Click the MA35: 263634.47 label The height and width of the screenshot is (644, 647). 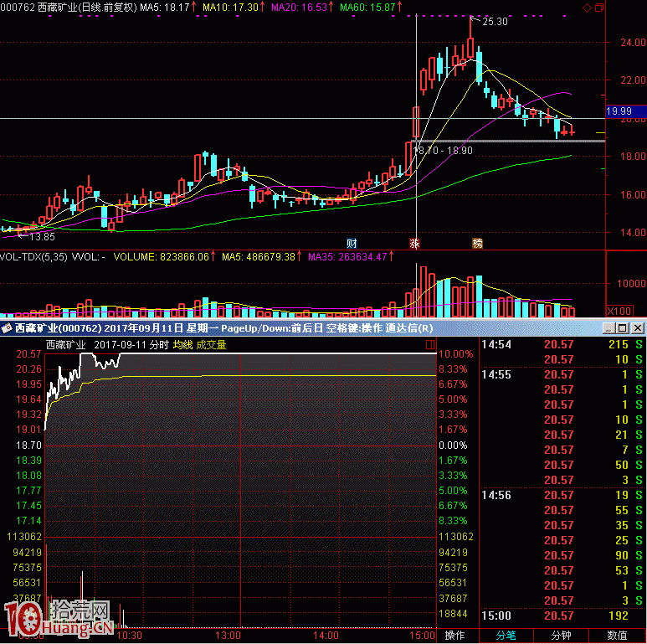[x=348, y=257]
